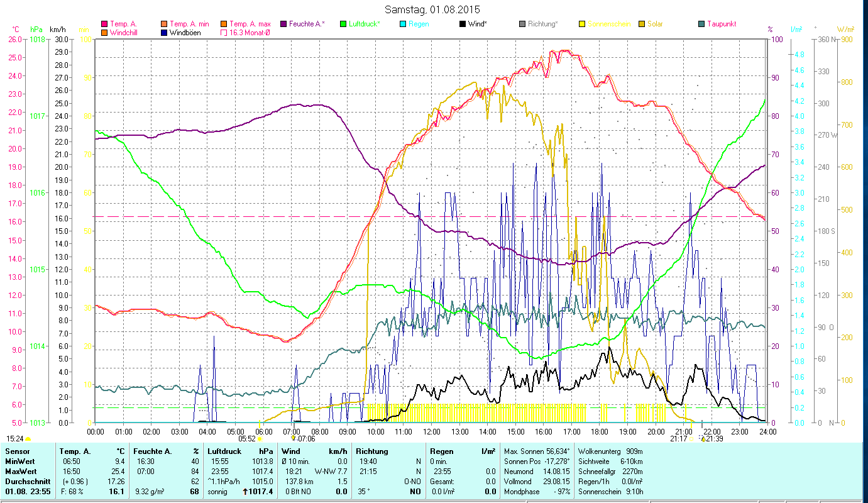Click the Temp. A. min legend label
Screen dimensions: 868x503
(x=190, y=24)
